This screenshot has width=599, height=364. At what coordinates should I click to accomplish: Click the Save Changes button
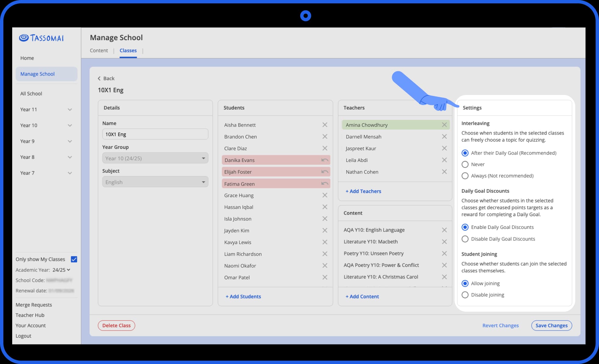point(551,325)
